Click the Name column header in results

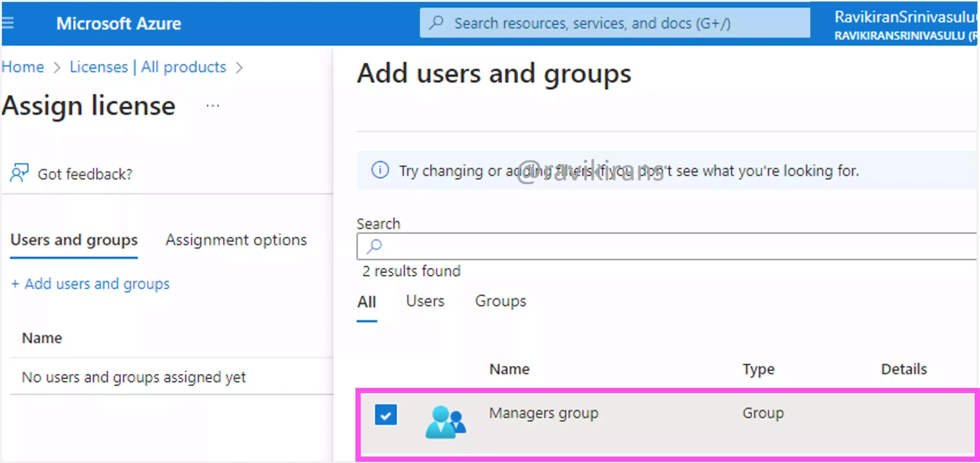click(510, 369)
